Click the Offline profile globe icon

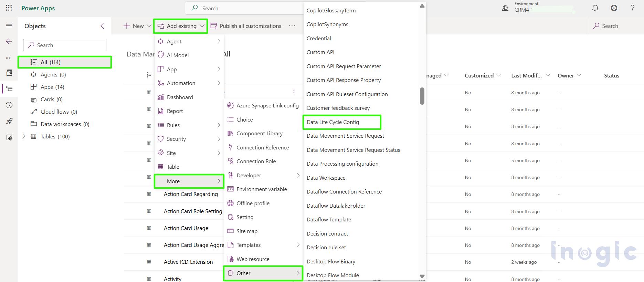point(230,203)
